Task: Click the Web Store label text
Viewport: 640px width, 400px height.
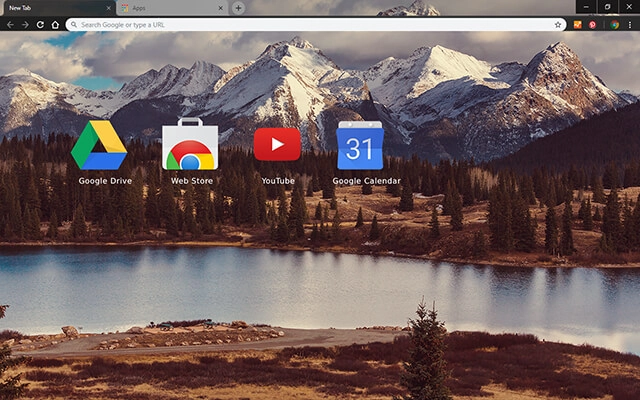Action: 192,181
